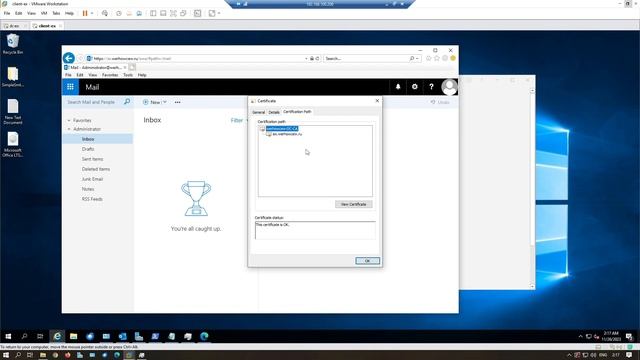The height and width of the screenshot is (360, 640).
Task: Open File Explorer from guest taskbar
Action: click(73, 336)
